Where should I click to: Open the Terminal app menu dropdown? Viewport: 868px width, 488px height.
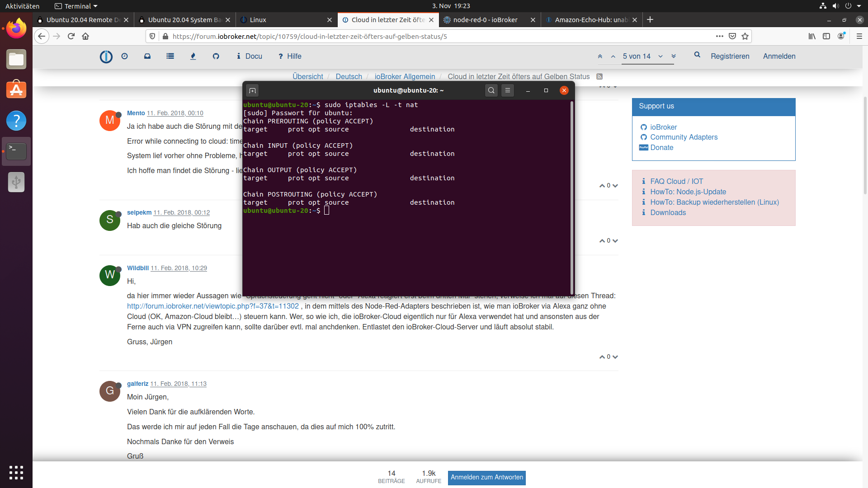click(76, 6)
